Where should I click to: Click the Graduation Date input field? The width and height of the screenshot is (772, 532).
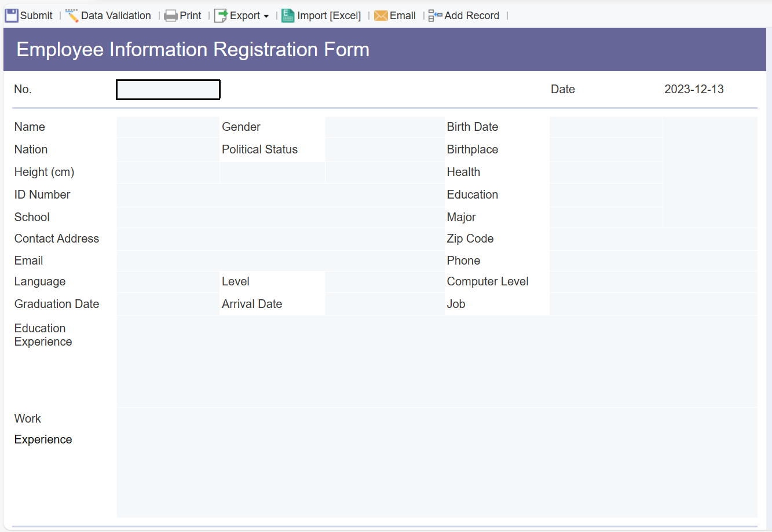(168, 304)
